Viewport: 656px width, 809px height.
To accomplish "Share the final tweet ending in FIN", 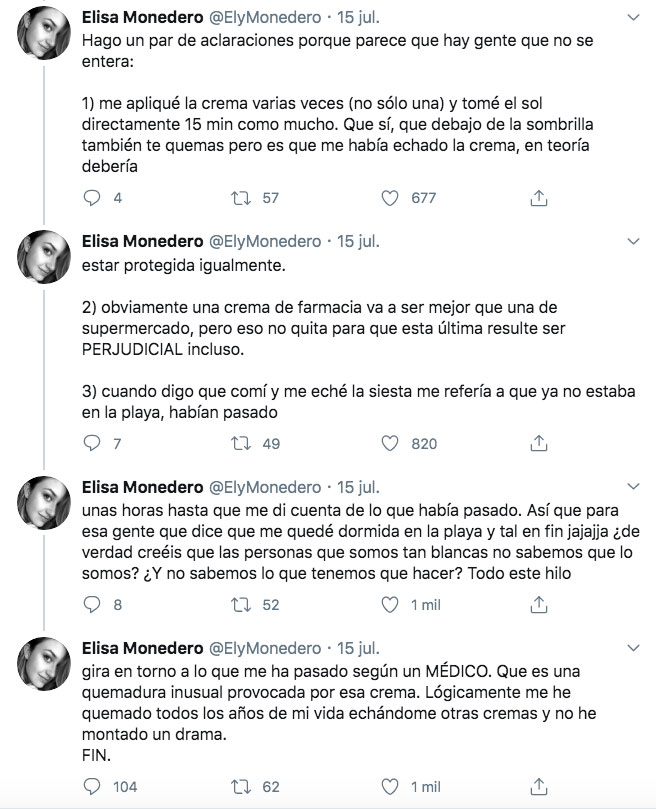I will [x=538, y=787].
